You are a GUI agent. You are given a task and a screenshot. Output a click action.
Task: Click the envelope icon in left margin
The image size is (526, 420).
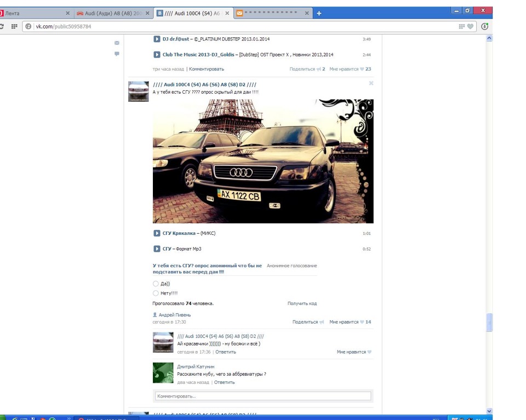click(117, 43)
